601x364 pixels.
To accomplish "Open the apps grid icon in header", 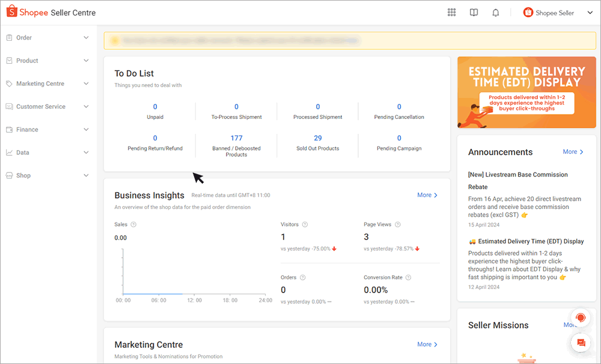I will click(452, 13).
